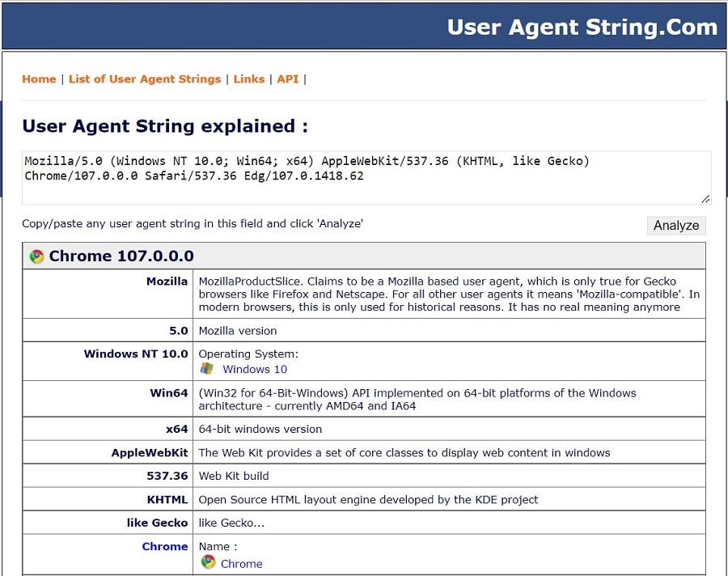
Task: Click the 'Name :' text in Chrome row
Action: (218, 546)
